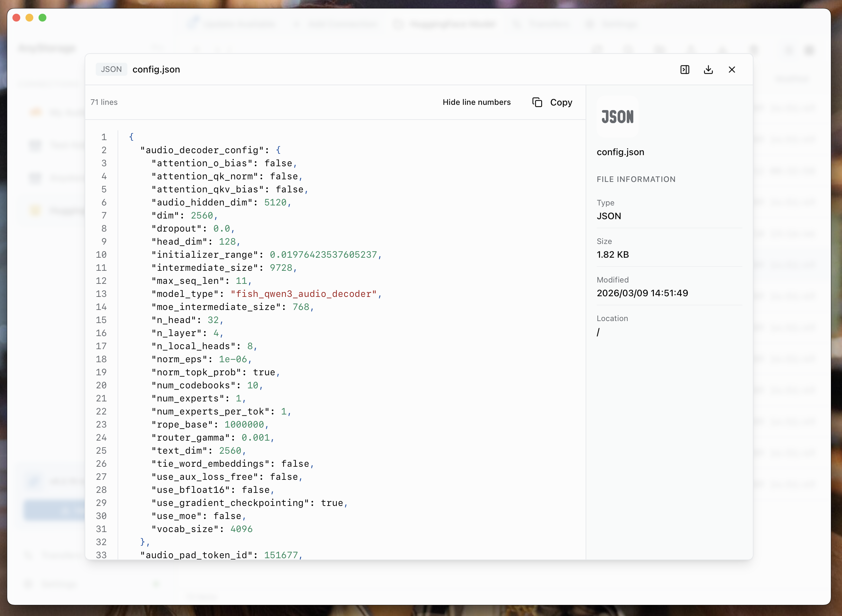Click the file size value 1.82 KB
The height and width of the screenshot is (616, 842).
point(613,255)
